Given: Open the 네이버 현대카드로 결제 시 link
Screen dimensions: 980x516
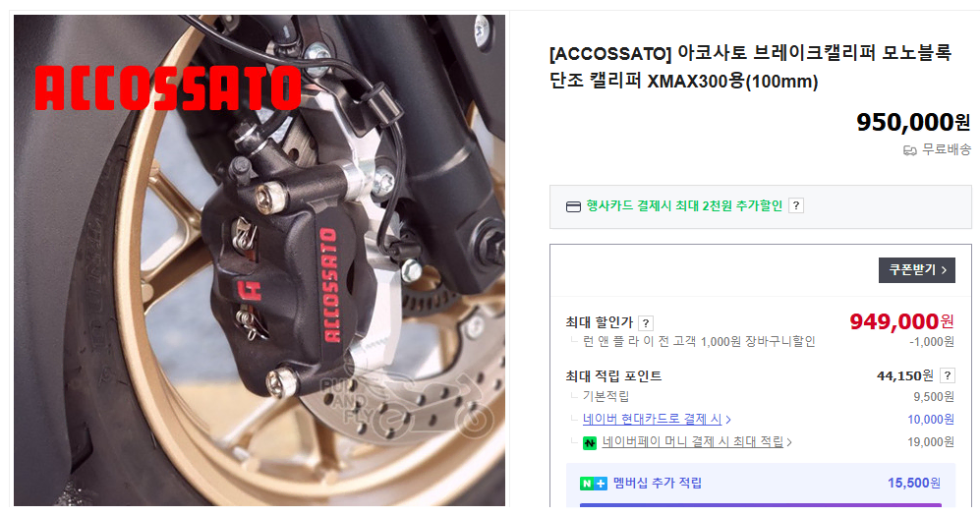Looking at the screenshot, I should coord(652,419).
